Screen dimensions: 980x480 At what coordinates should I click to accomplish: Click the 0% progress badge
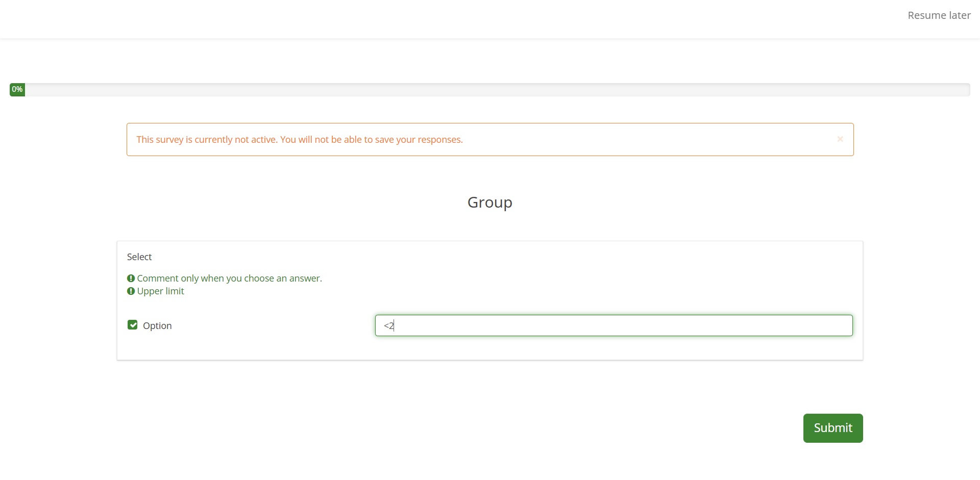17,90
